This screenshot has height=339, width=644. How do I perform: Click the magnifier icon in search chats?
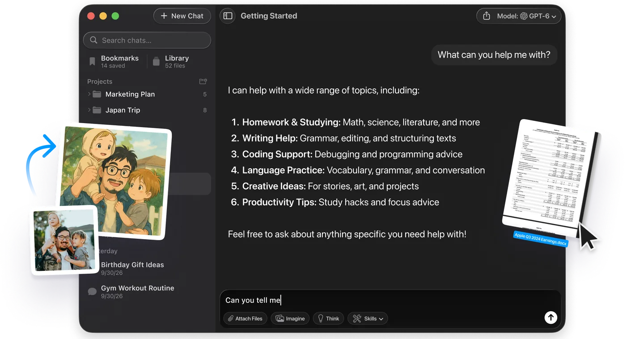pyautogui.click(x=93, y=40)
